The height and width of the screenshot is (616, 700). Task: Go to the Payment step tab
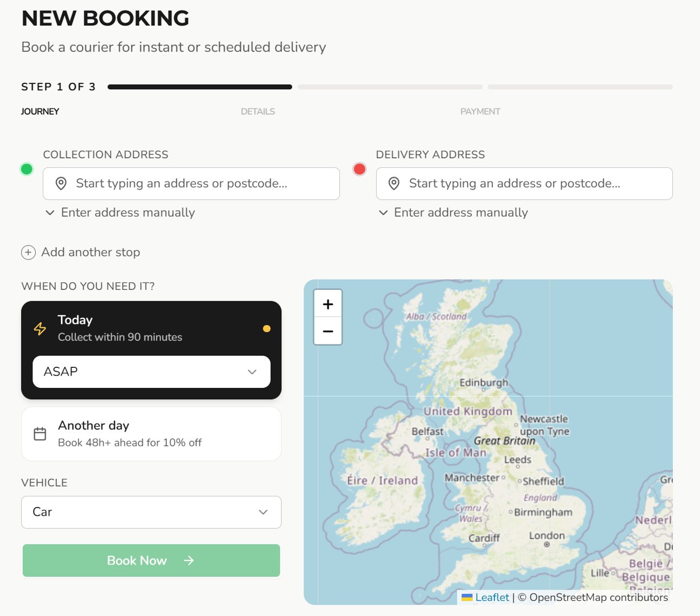pyautogui.click(x=480, y=112)
